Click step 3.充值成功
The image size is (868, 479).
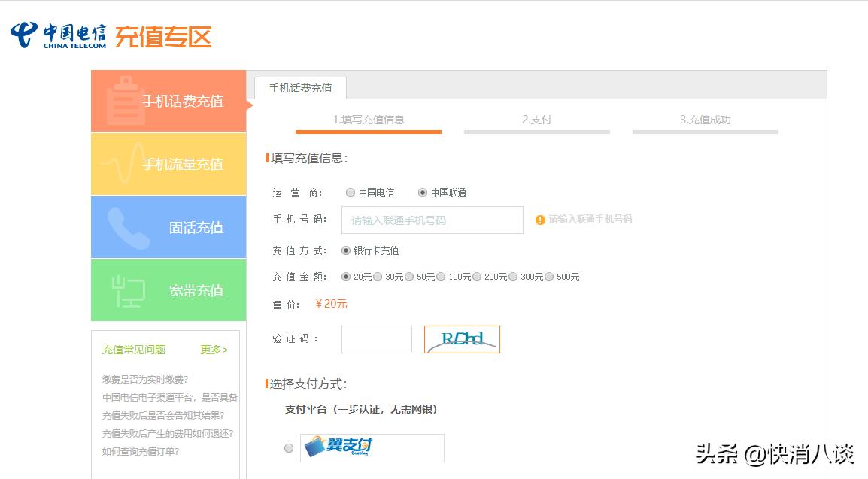pos(706,120)
